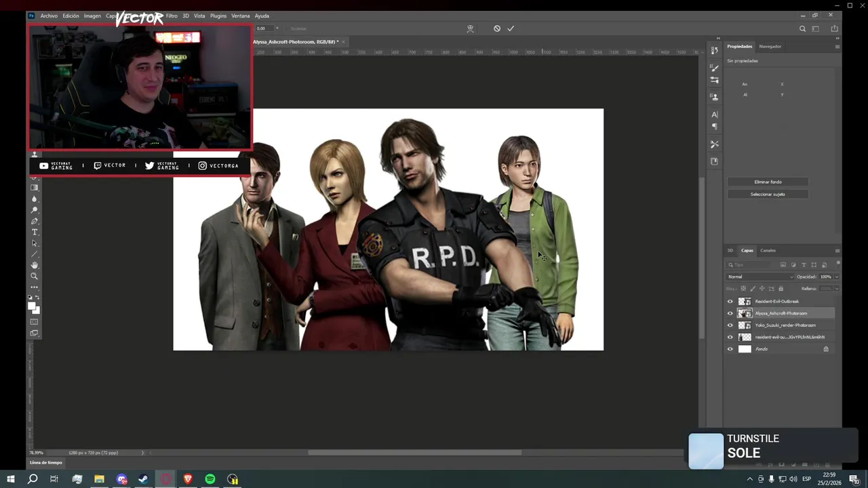Open the Edit Toolbar three-dots menu

tap(35, 287)
